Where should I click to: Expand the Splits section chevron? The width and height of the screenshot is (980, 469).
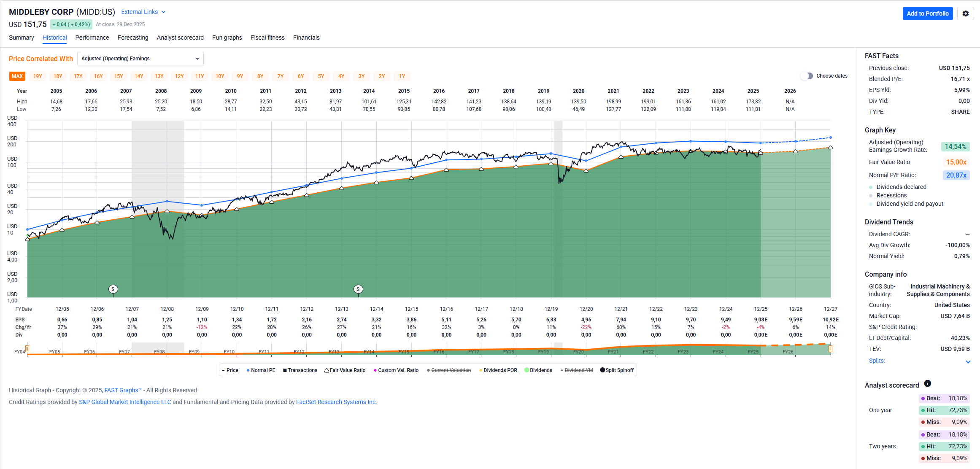tap(968, 361)
